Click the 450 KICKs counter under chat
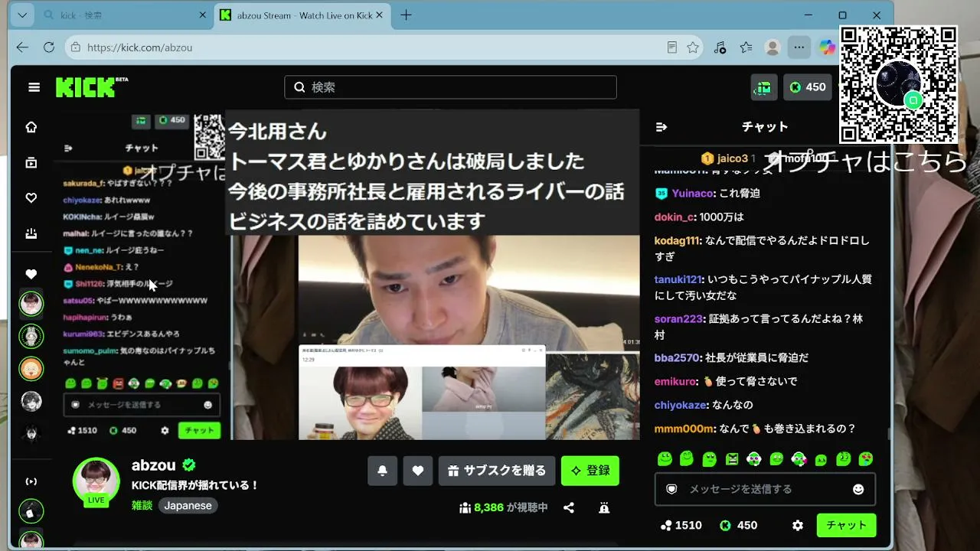Viewport: 980px width, 551px height. 738,526
